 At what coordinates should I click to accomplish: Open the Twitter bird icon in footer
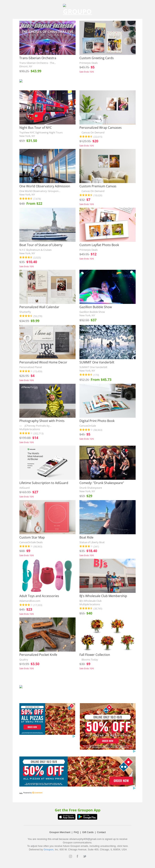click(x=85, y=856)
